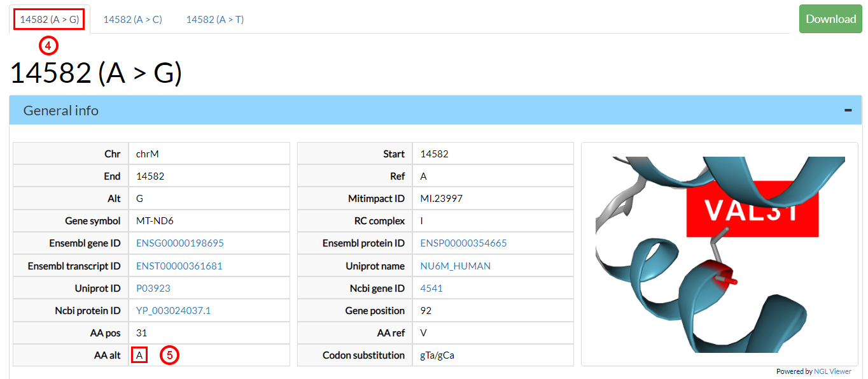Screen dimensions: 868x379
Task: Click the green Download button
Action: pyautogui.click(x=830, y=19)
